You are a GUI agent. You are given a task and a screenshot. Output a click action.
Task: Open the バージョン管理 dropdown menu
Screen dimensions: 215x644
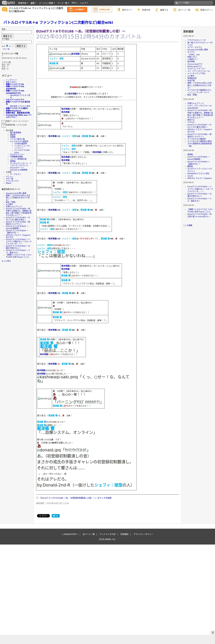click(47, 3)
